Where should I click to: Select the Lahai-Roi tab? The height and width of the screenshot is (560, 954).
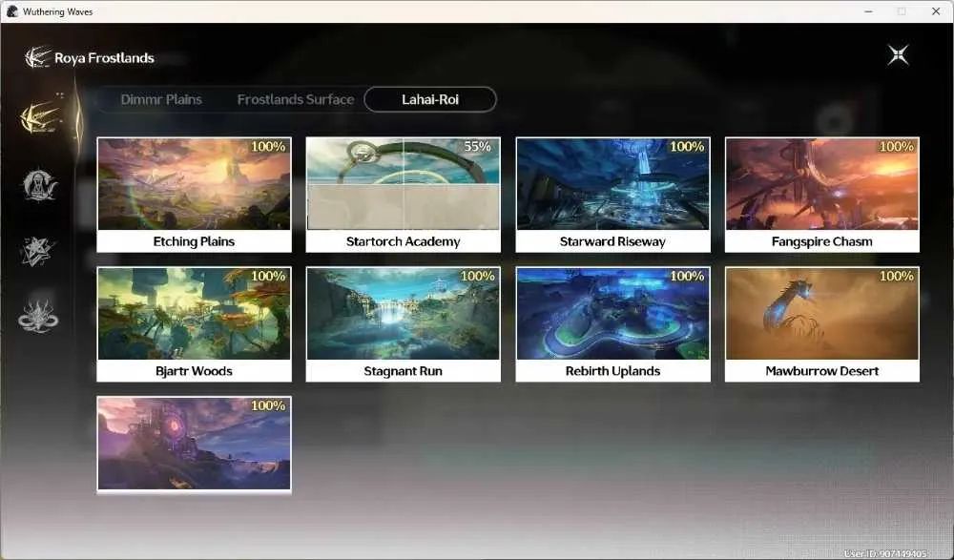pos(430,100)
